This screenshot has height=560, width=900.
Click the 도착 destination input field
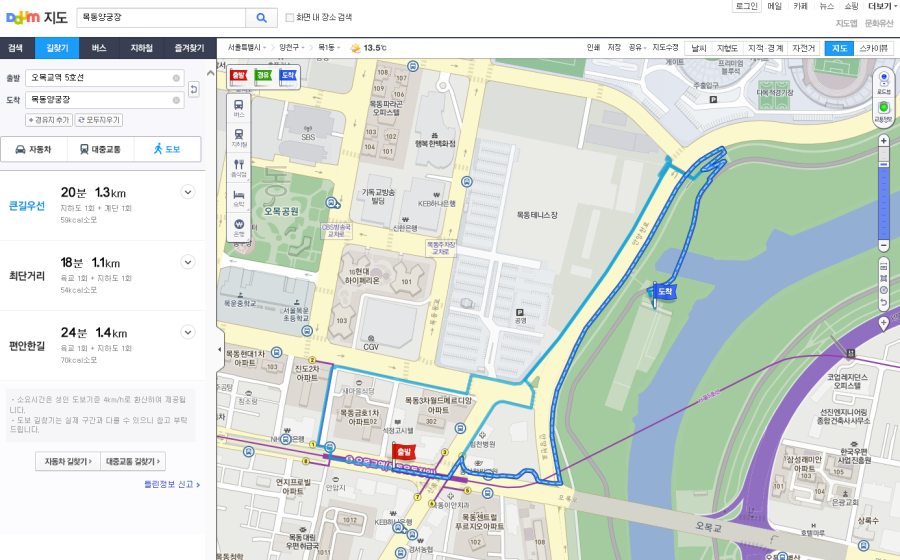pyautogui.click(x=100, y=100)
